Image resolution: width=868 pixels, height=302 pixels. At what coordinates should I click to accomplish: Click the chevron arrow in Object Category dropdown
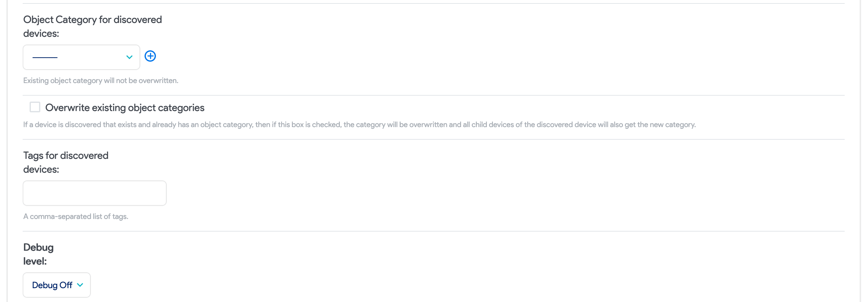point(129,57)
